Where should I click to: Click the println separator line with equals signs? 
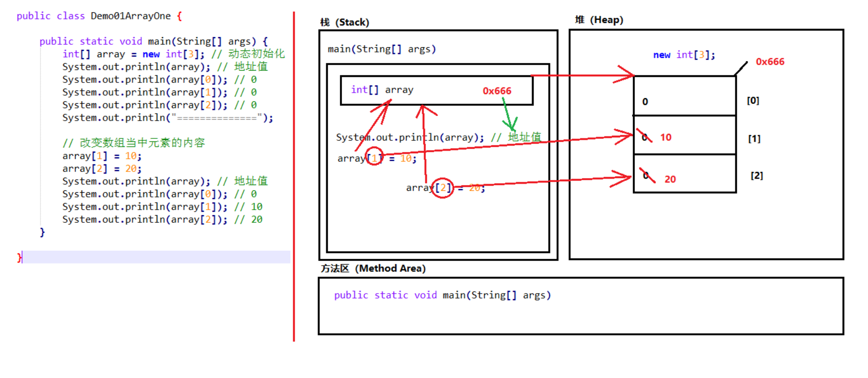168,118
